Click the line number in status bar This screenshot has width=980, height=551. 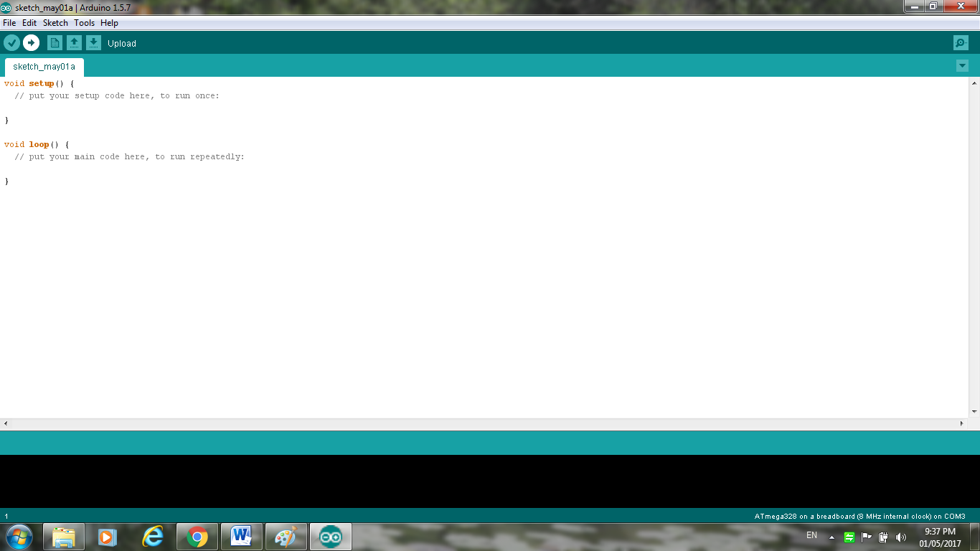point(6,517)
